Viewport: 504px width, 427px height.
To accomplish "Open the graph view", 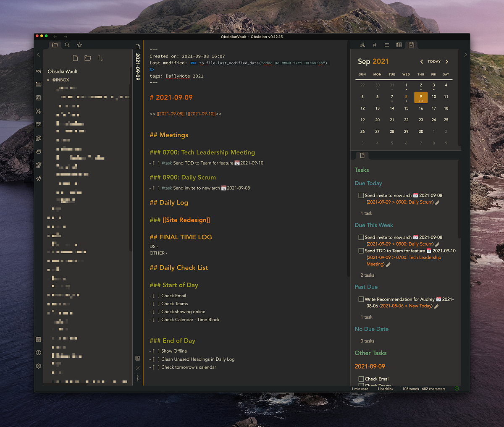I will (x=38, y=111).
